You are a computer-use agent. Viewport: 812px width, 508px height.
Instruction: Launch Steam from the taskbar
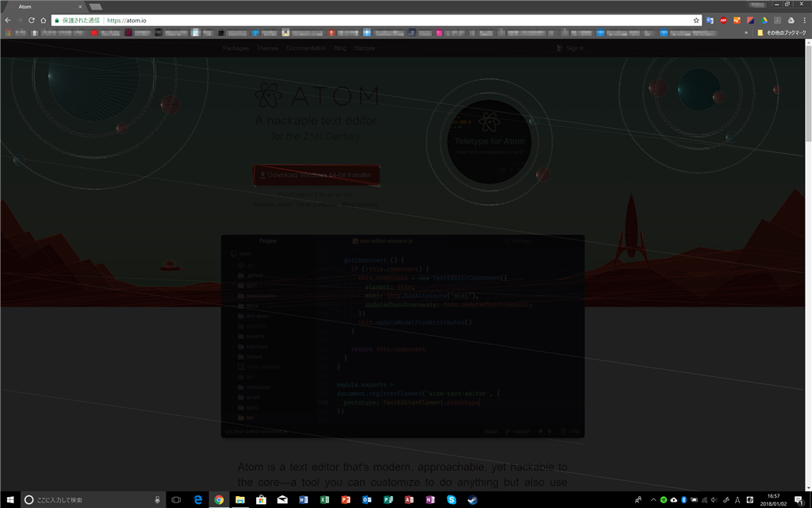click(473, 500)
